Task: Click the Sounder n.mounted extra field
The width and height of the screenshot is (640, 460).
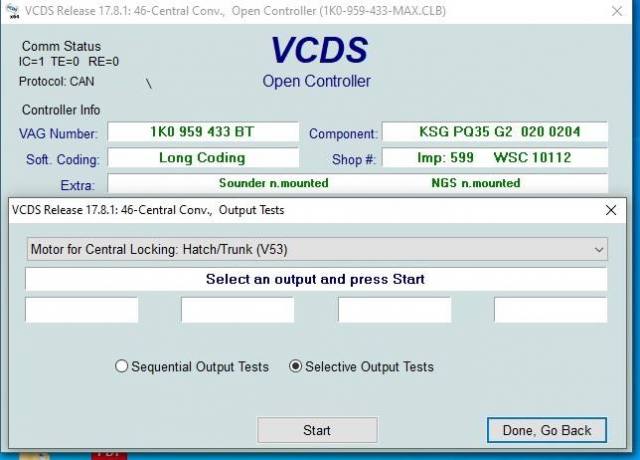Action: [x=273, y=183]
